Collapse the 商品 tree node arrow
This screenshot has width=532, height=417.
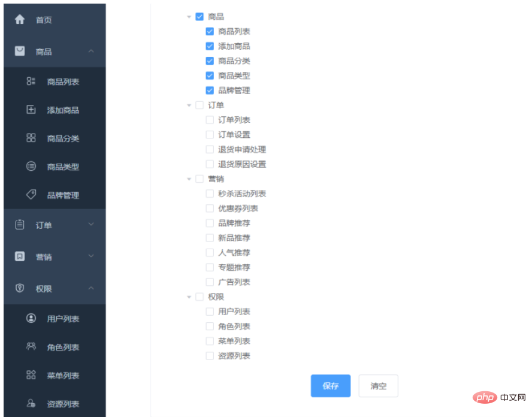(x=189, y=17)
